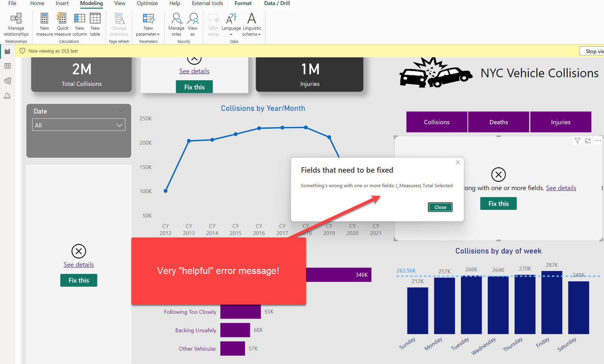Toggle the Injuries measure button
Image resolution: width=604 pixels, height=364 pixels.
point(560,122)
